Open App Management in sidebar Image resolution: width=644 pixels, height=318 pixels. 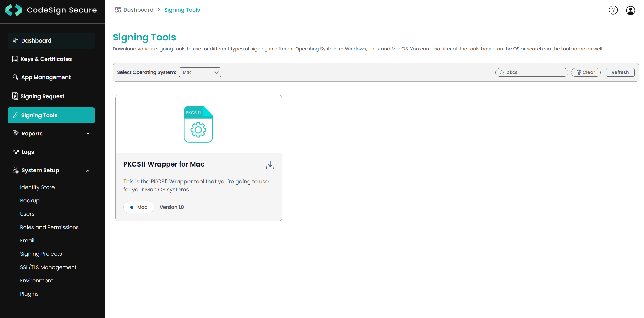click(x=46, y=77)
